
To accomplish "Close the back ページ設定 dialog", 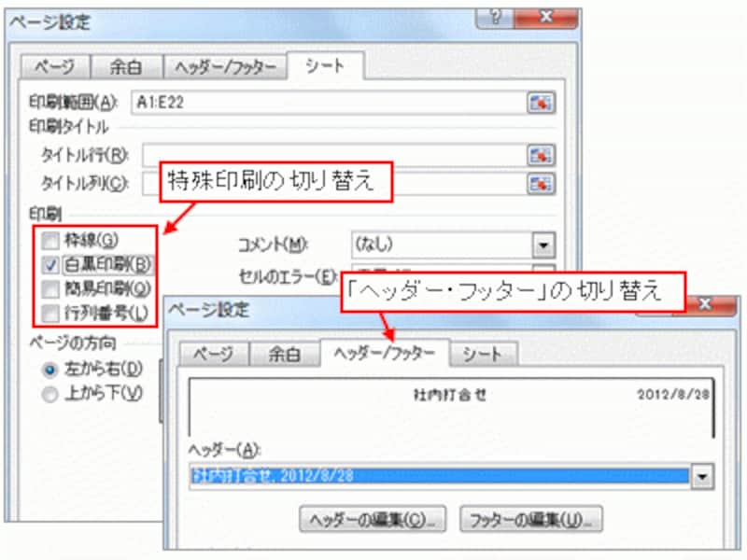I will click(546, 18).
